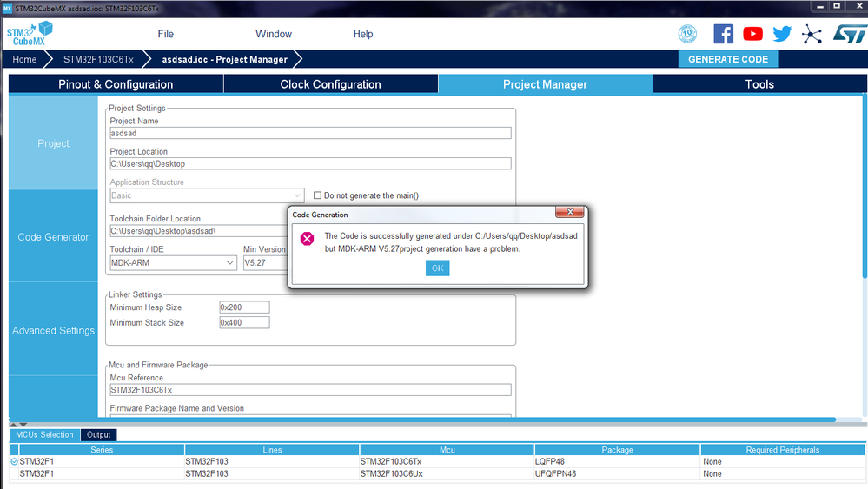Go to Home breadcrumb
This screenshot has height=489, width=868.
click(24, 59)
